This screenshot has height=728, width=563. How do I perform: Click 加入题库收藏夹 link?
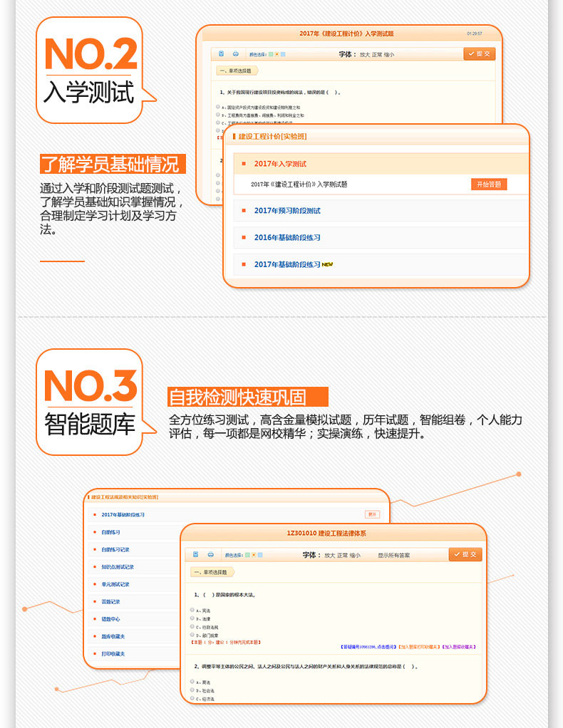click(x=459, y=647)
